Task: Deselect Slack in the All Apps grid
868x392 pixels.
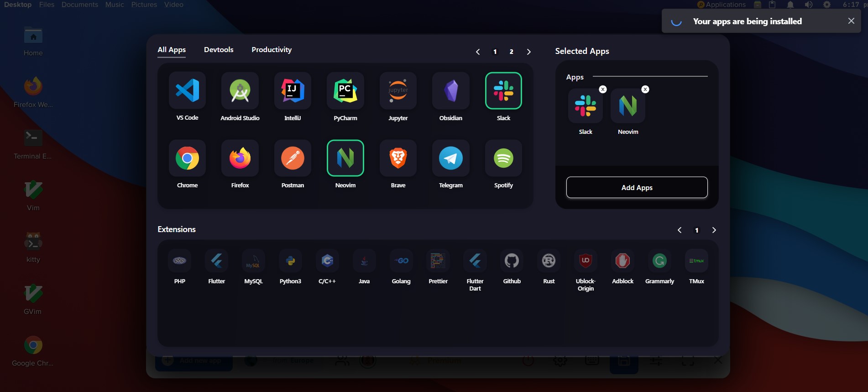Action: tap(503, 90)
